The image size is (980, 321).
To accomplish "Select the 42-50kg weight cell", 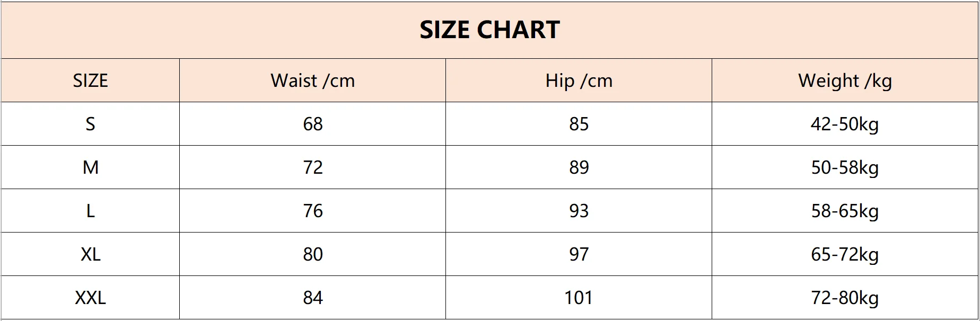I will click(x=845, y=124).
